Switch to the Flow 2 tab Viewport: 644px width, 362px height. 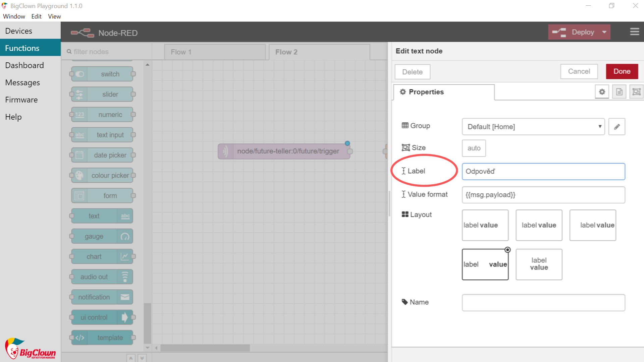click(x=319, y=52)
